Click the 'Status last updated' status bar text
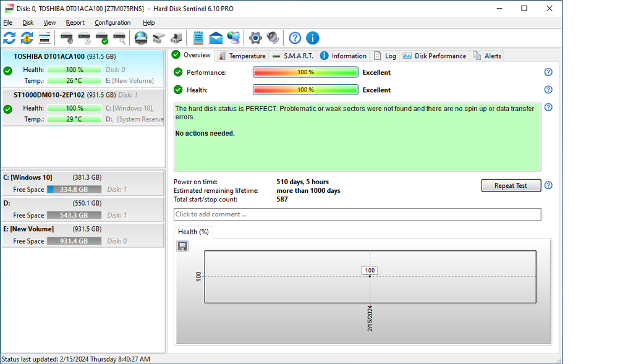633x364 pixels. [76, 359]
